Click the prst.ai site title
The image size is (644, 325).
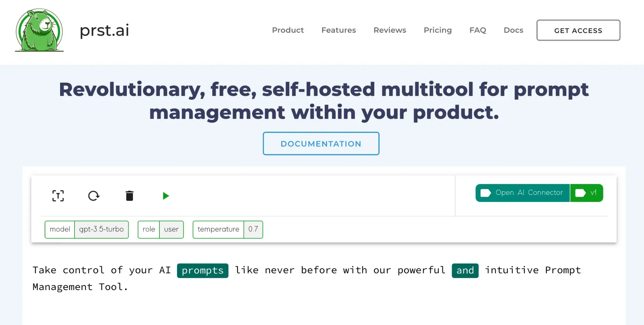point(104,31)
